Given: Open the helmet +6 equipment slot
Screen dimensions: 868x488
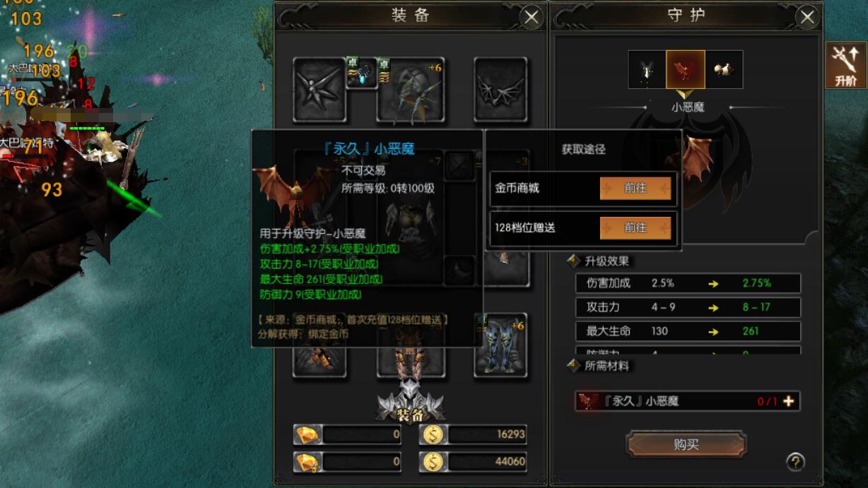Looking at the screenshot, I should tap(412, 89).
